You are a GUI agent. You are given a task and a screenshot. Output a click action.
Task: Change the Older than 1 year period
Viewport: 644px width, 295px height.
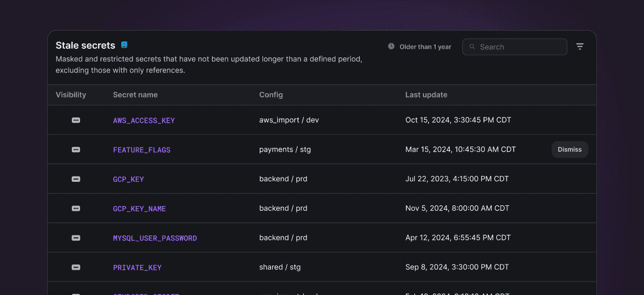point(420,47)
